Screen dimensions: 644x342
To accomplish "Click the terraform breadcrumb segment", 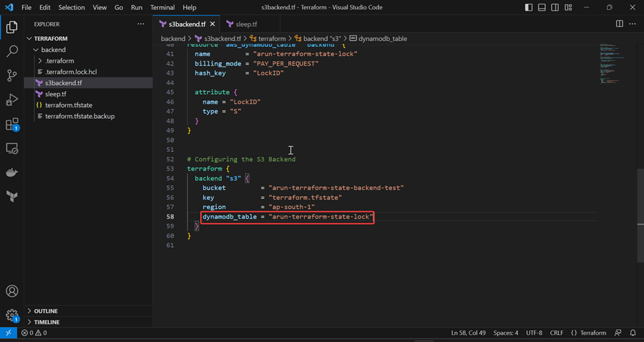I will pyautogui.click(x=268, y=38).
